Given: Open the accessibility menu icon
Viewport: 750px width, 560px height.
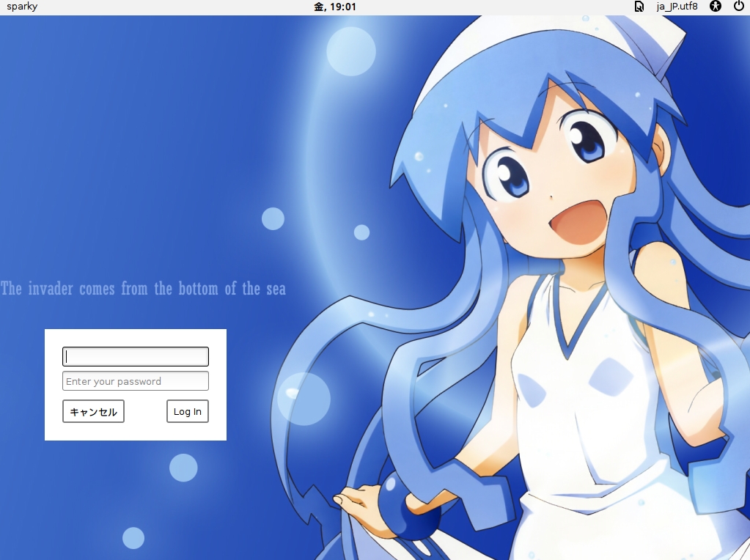Looking at the screenshot, I should [x=715, y=7].
